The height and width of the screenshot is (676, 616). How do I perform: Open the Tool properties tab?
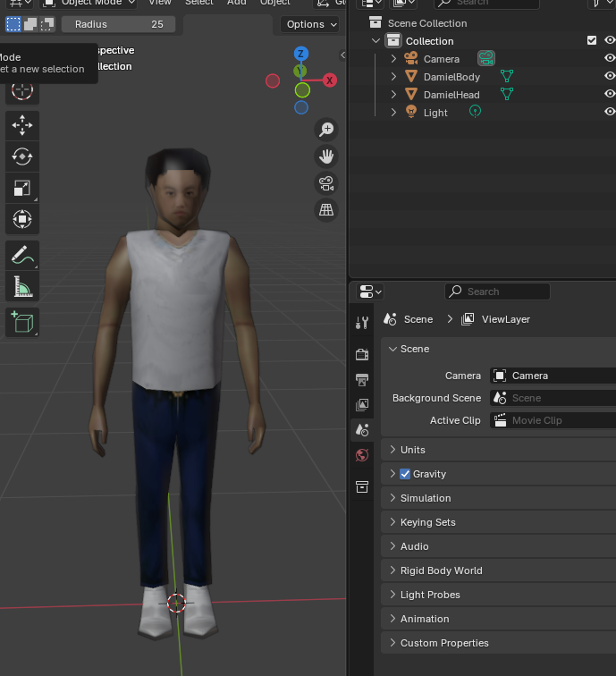[362, 323]
